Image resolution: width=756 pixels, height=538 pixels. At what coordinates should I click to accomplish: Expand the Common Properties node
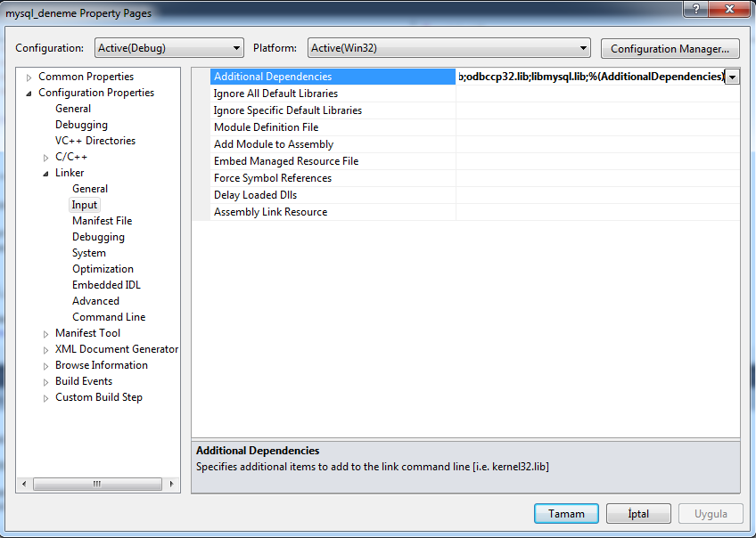point(29,77)
